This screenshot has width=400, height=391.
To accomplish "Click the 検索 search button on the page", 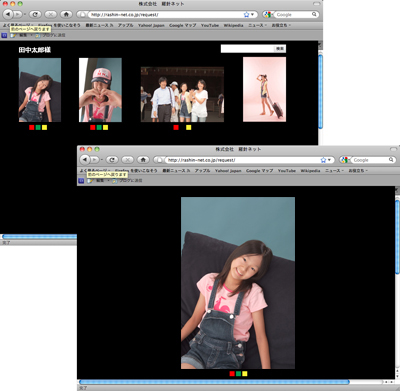I will tap(280, 49).
